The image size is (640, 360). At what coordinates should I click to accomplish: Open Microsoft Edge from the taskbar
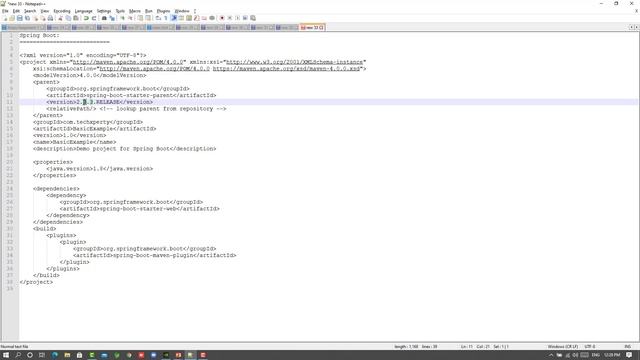pyautogui.click(x=55, y=355)
